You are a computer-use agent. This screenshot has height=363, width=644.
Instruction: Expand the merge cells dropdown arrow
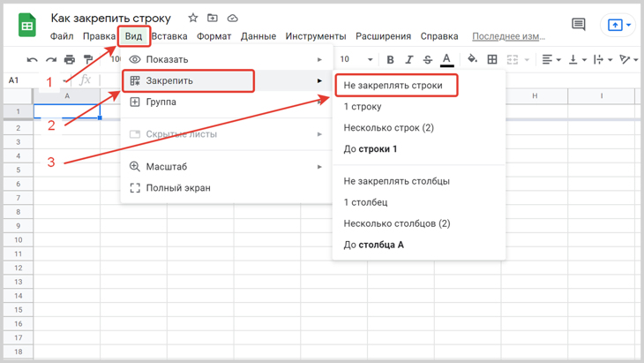[527, 60]
